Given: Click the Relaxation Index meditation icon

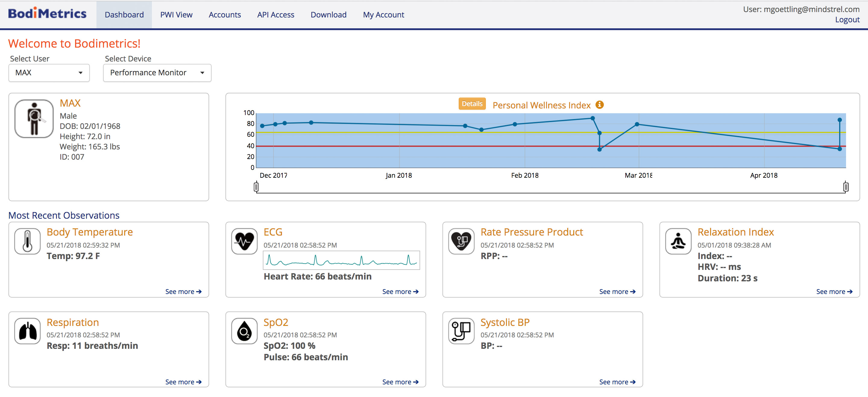Looking at the screenshot, I should pos(678,241).
